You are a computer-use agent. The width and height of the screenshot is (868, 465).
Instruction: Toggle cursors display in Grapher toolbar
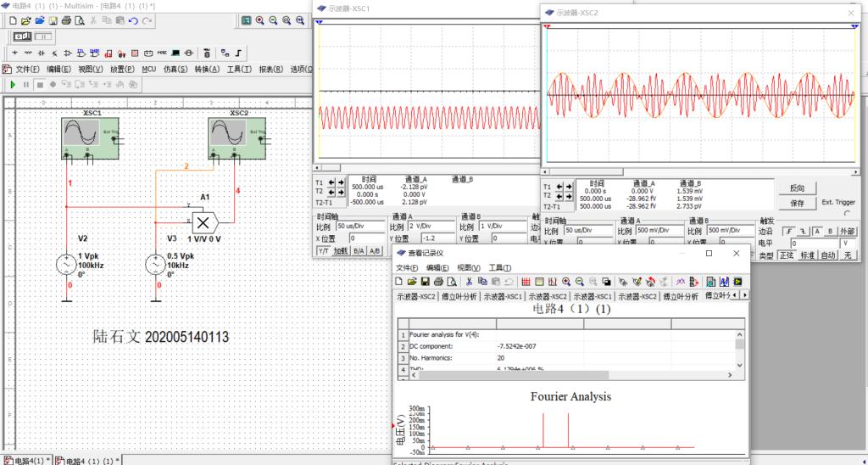coord(553,282)
